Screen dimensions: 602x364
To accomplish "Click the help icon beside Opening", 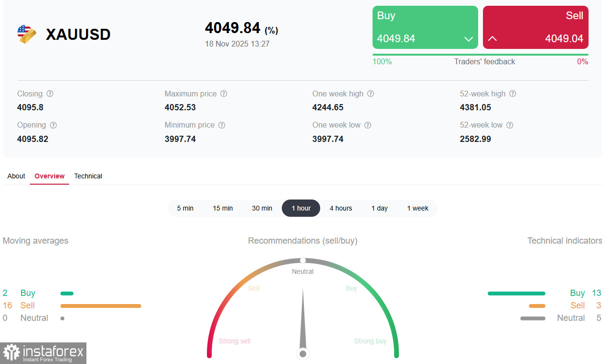I will point(53,125).
